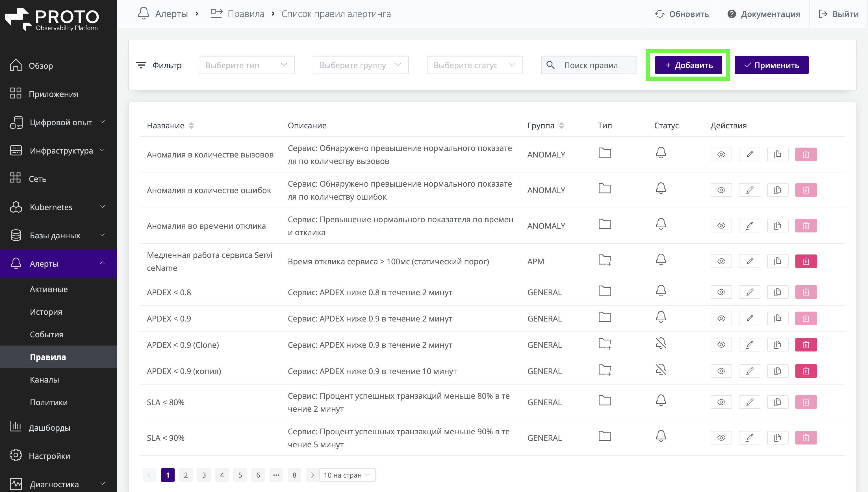Click 'Поиск правил' search field

pos(589,65)
